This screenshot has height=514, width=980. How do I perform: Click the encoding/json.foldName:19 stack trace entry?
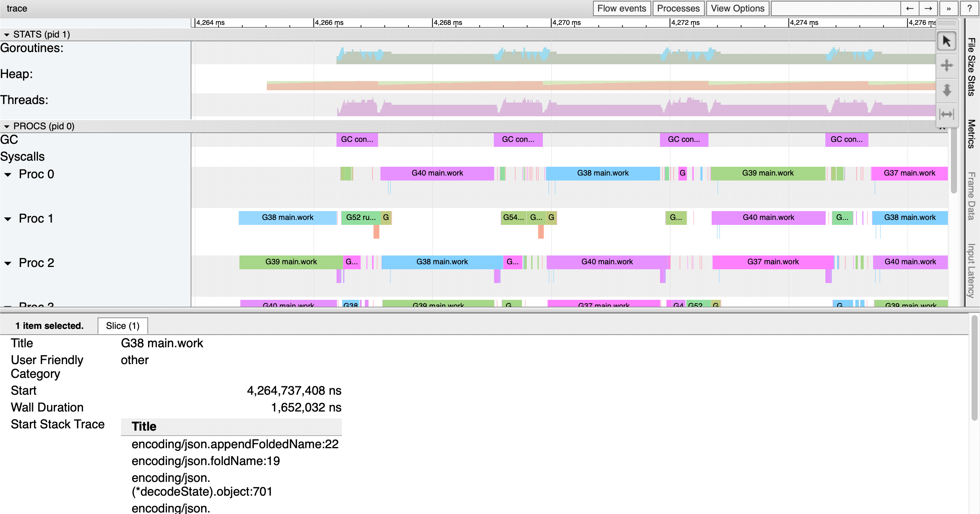[x=206, y=461]
